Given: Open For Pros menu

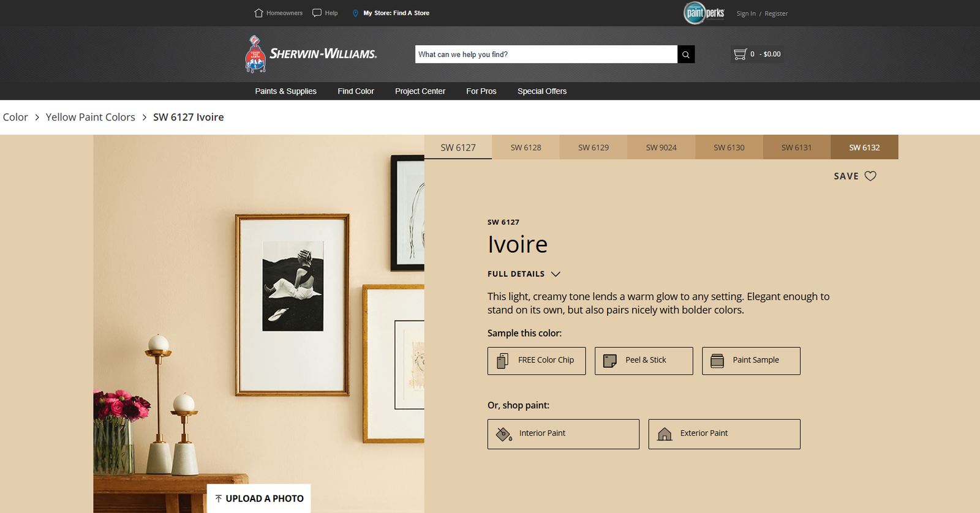Looking at the screenshot, I should click(x=481, y=91).
